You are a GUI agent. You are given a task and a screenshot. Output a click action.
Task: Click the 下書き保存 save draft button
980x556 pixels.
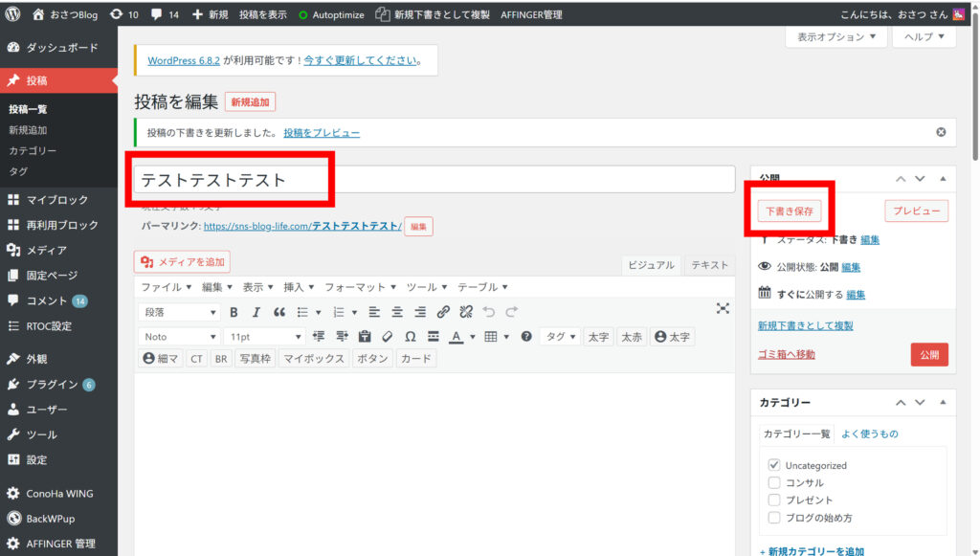pos(790,211)
